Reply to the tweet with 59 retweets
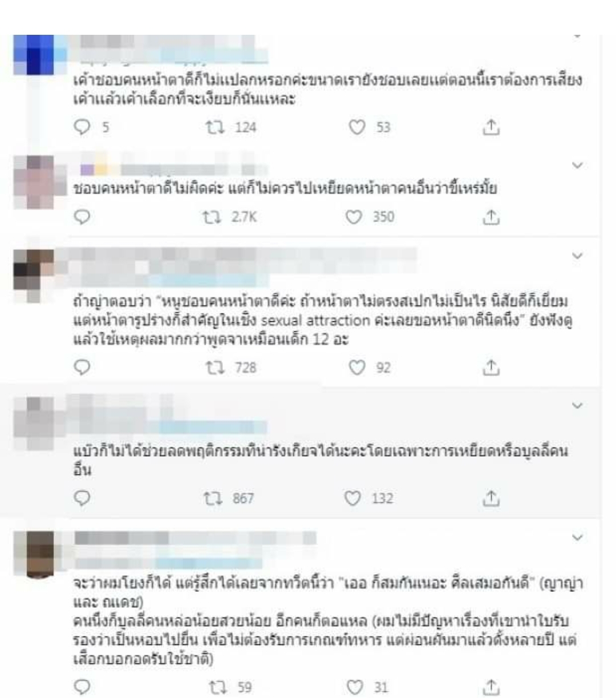 (x=83, y=687)
